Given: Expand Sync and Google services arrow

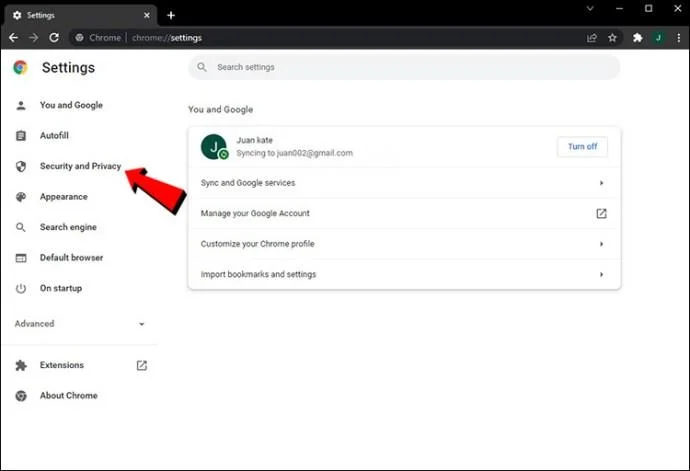Looking at the screenshot, I should coord(601,183).
